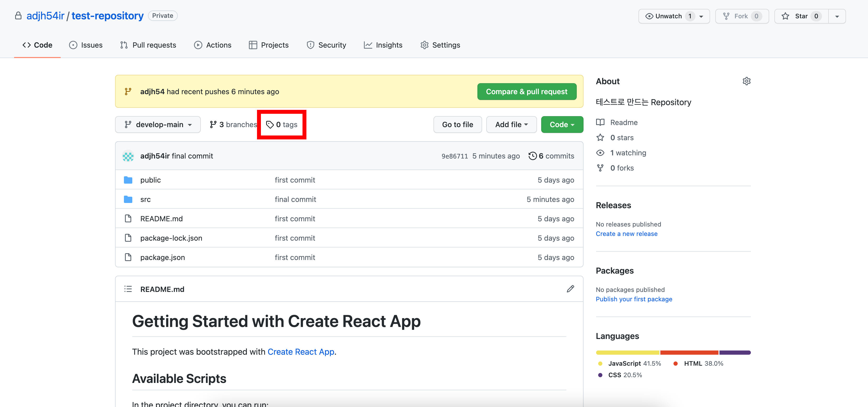Expand the star lists dropdown arrow

coord(837,16)
